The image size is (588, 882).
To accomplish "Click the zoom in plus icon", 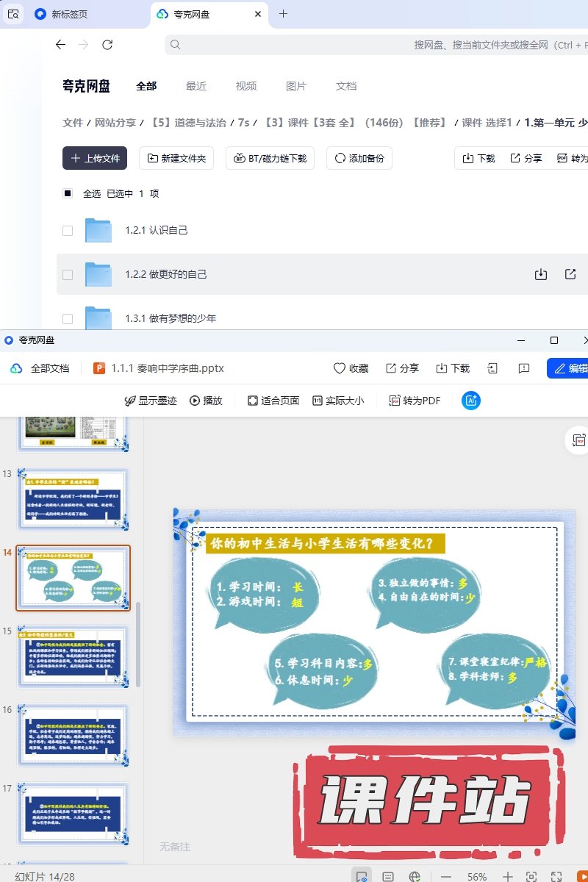I will [x=507, y=877].
